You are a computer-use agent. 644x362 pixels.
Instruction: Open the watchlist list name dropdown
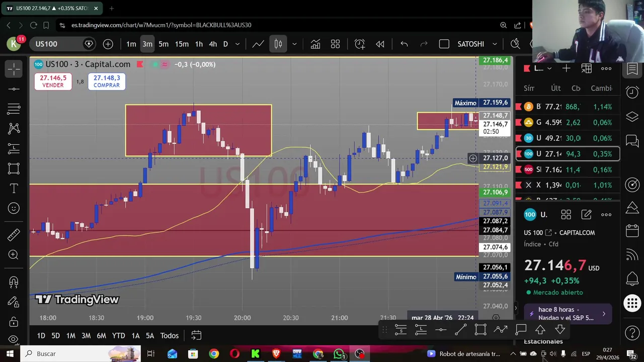pos(541,68)
